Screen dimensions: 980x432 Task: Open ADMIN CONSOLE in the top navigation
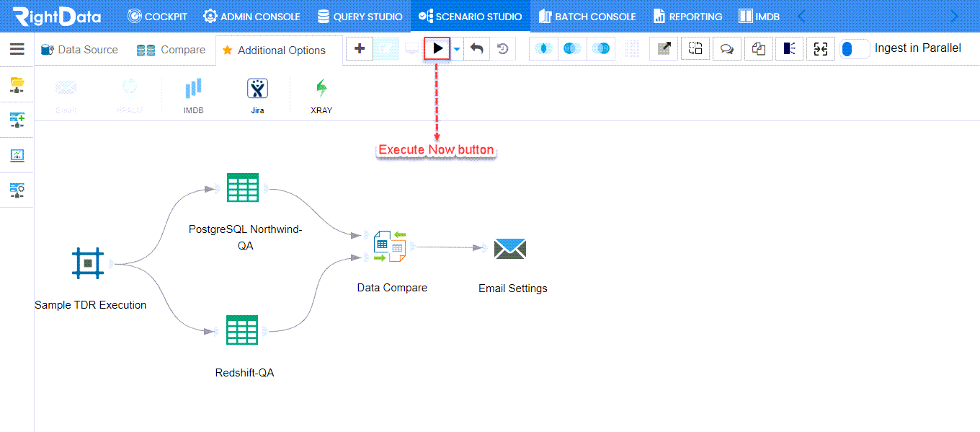click(251, 16)
